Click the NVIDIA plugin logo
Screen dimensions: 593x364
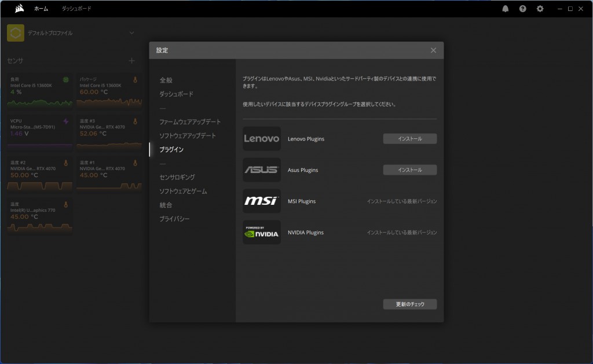[x=262, y=232]
